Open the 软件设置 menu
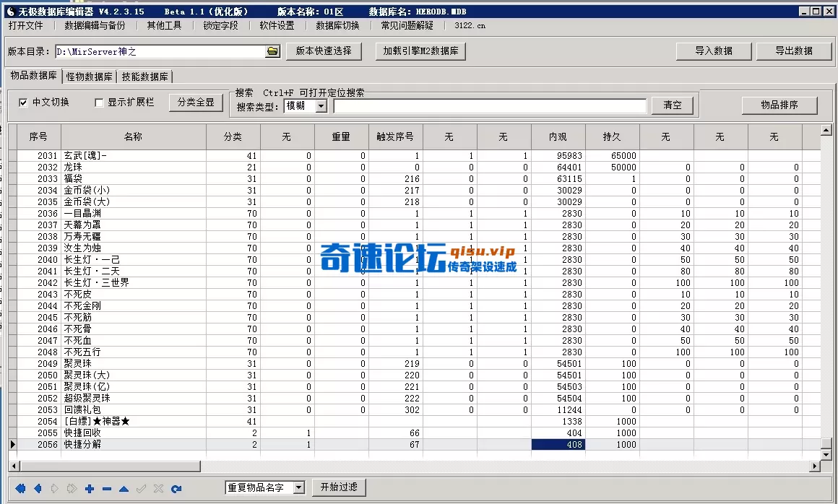The width and height of the screenshot is (838, 504). (277, 25)
